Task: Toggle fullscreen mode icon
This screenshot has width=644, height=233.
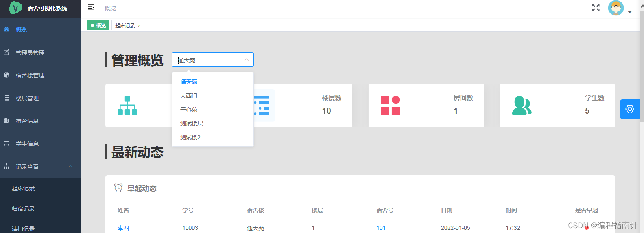Action: [596, 8]
